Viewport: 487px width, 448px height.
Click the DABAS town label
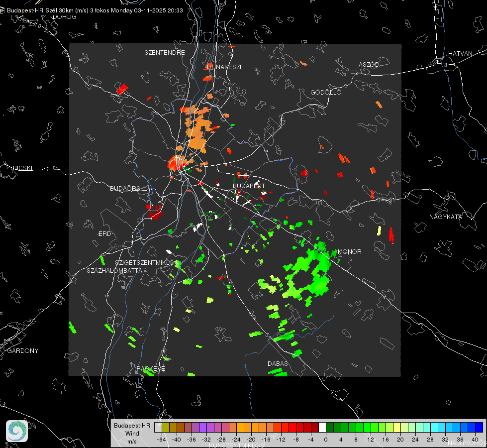pos(278,363)
